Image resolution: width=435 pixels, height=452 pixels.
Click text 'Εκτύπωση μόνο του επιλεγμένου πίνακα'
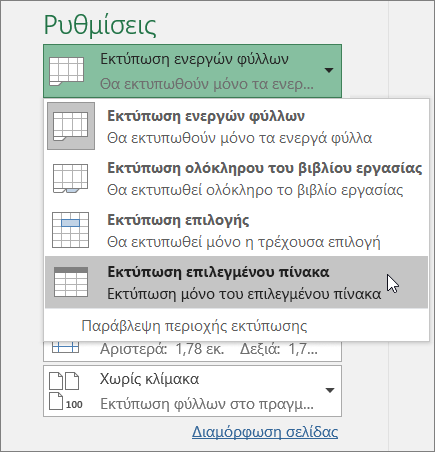(244, 294)
